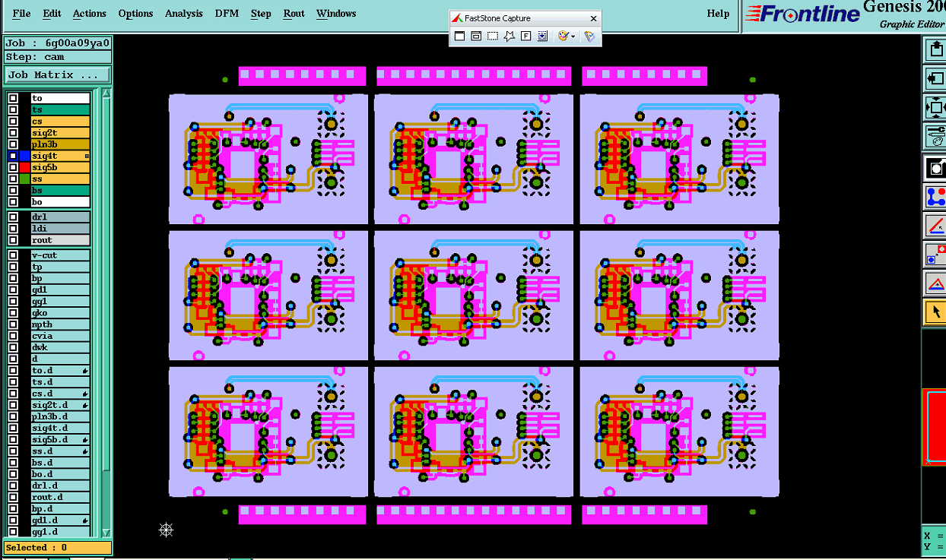Image resolution: width=946 pixels, height=560 pixels.
Task: Open FastStone output options dropdown arrow
Action: [573, 36]
